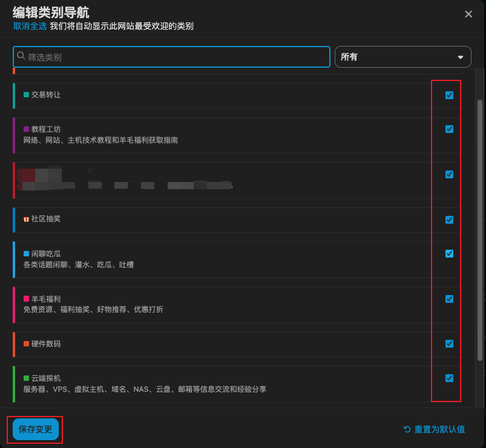Click the gift icon beside 社区抽奖

(x=27, y=219)
